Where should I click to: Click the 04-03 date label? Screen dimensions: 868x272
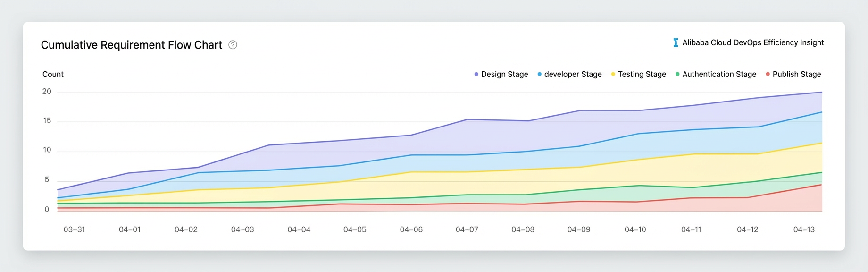click(242, 229)
